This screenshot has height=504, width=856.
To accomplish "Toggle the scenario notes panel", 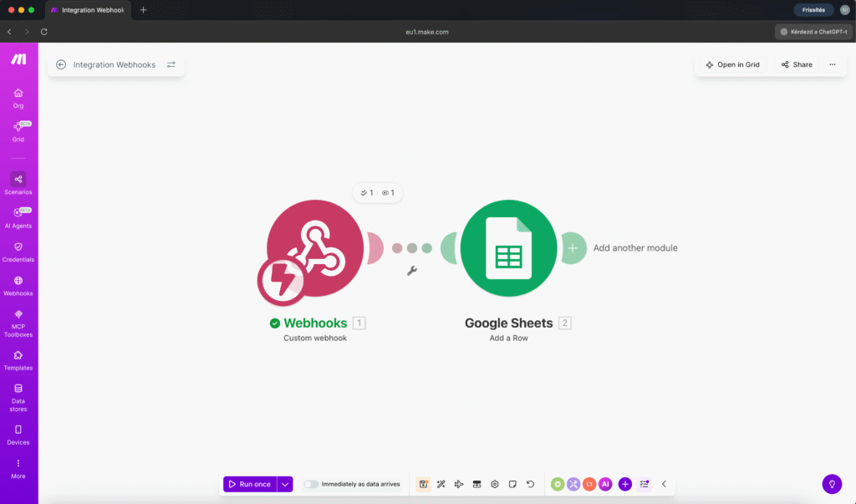I will (x=512, y=484).
